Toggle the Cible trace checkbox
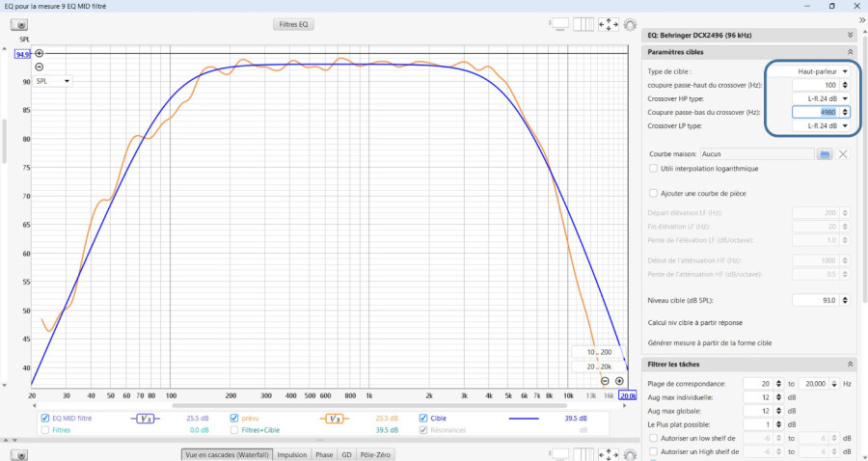The image size is (868, 461). (423, 419)
